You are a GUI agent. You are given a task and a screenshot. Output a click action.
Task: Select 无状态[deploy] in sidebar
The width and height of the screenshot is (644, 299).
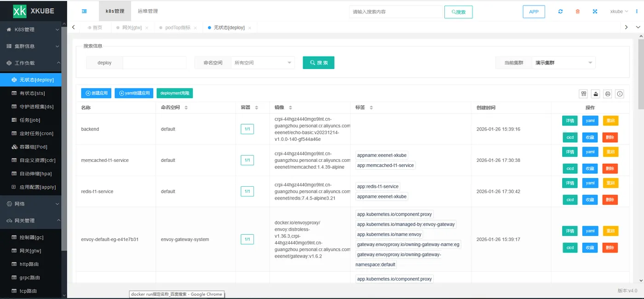pos(31,80)
